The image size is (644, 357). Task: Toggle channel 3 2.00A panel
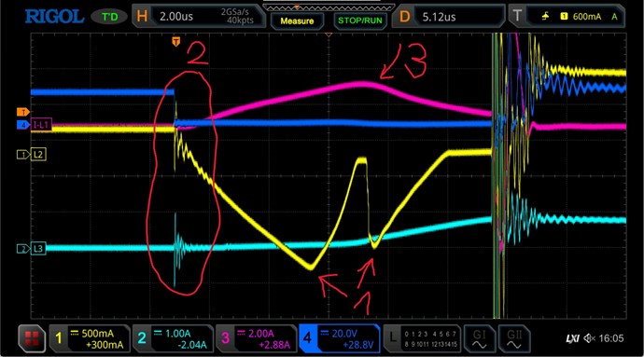tap(257, 338)
